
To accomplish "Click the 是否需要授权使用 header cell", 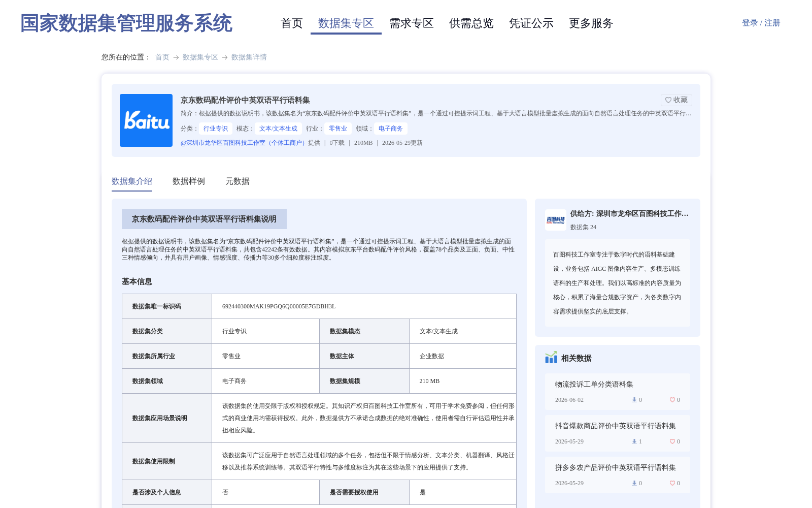I will coord(364,492).
